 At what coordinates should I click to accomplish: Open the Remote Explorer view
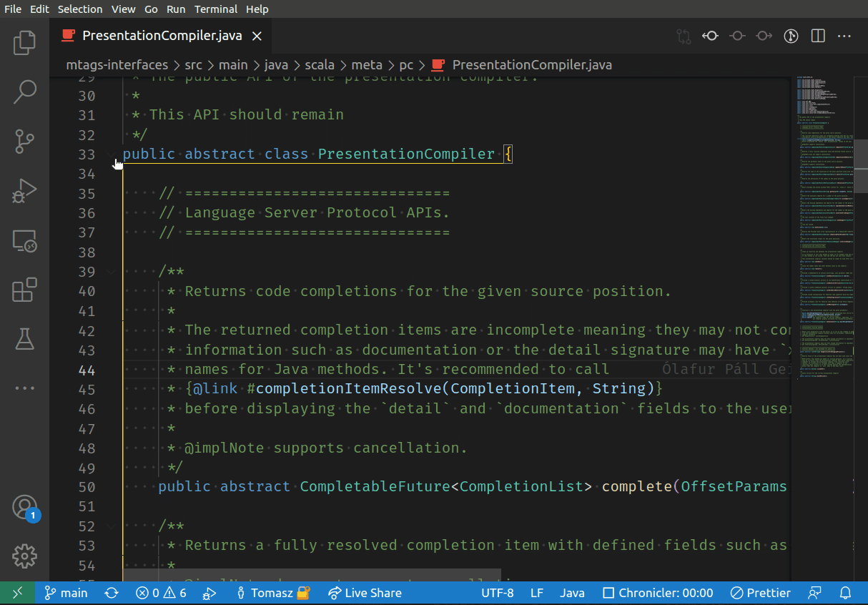(24, 240)
